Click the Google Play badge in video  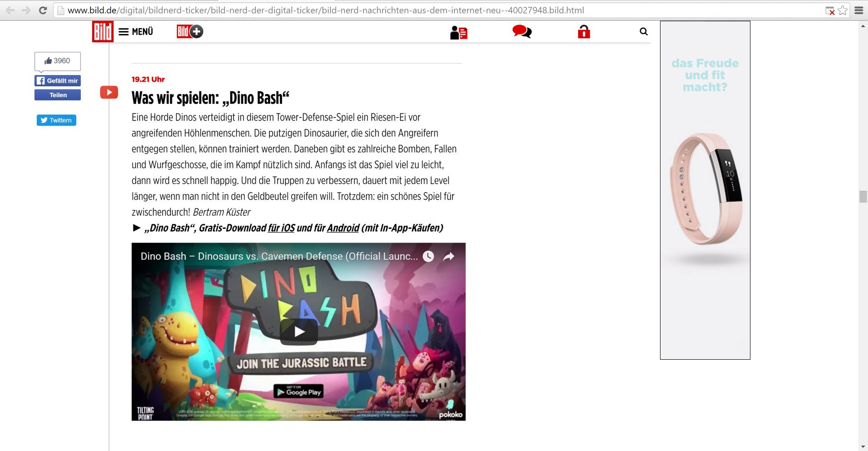point(298,391)
